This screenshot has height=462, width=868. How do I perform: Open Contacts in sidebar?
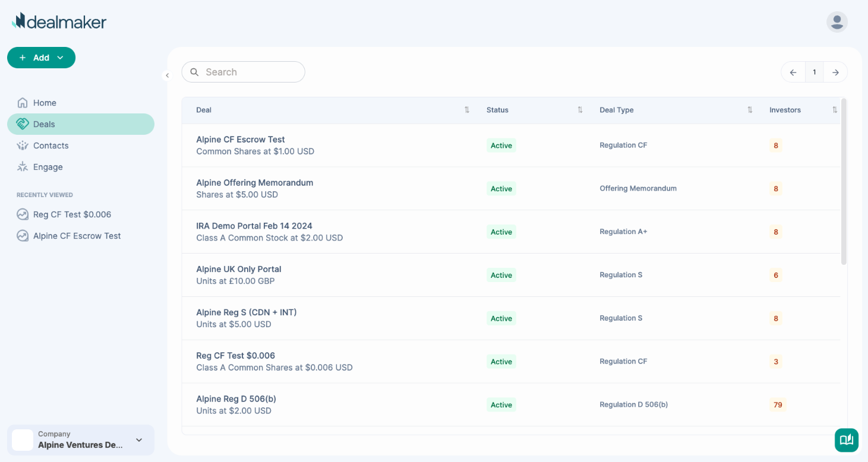[81, 145]
